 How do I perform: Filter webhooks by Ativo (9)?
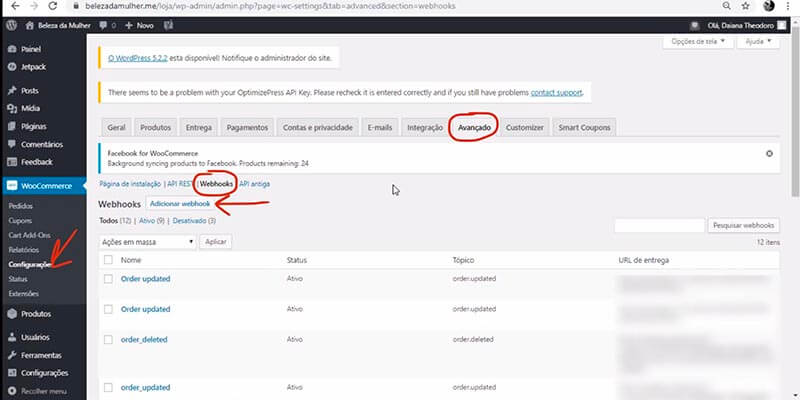point(151,221)
